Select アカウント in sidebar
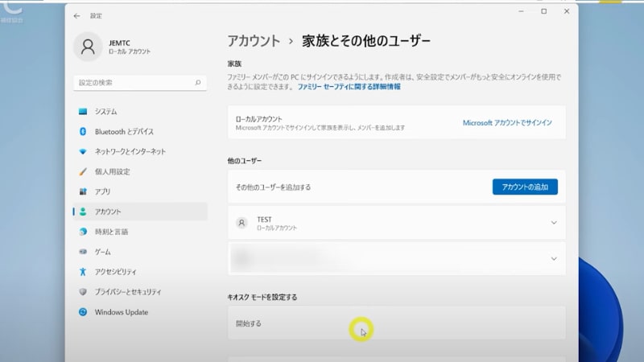644x362 pixels. (x=140, y=212)
